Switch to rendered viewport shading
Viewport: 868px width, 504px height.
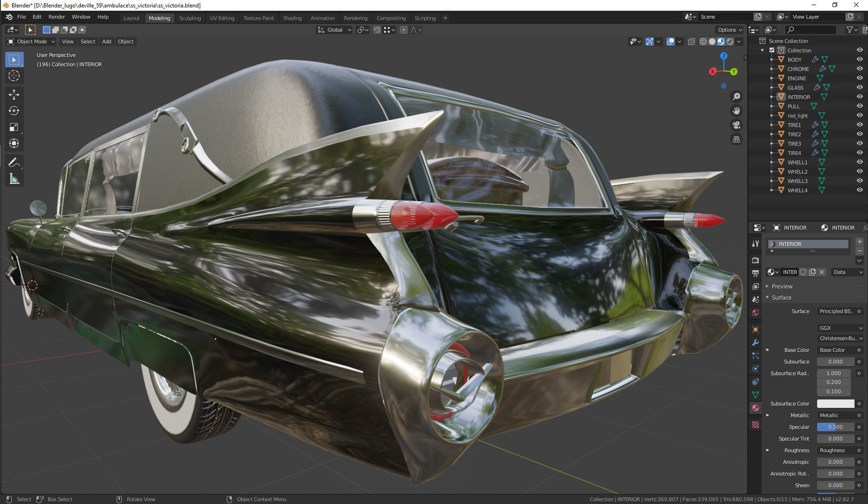[x=730, y=42]
